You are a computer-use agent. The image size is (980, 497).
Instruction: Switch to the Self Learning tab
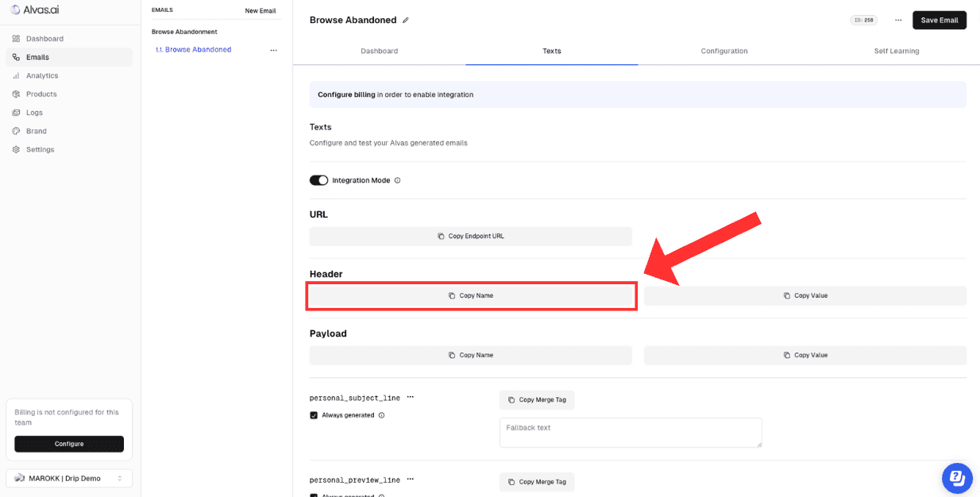[897, 51]
